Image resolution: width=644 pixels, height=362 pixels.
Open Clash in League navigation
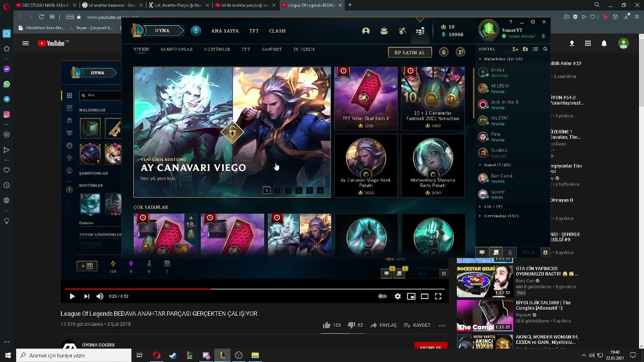(x=277, y=31)
